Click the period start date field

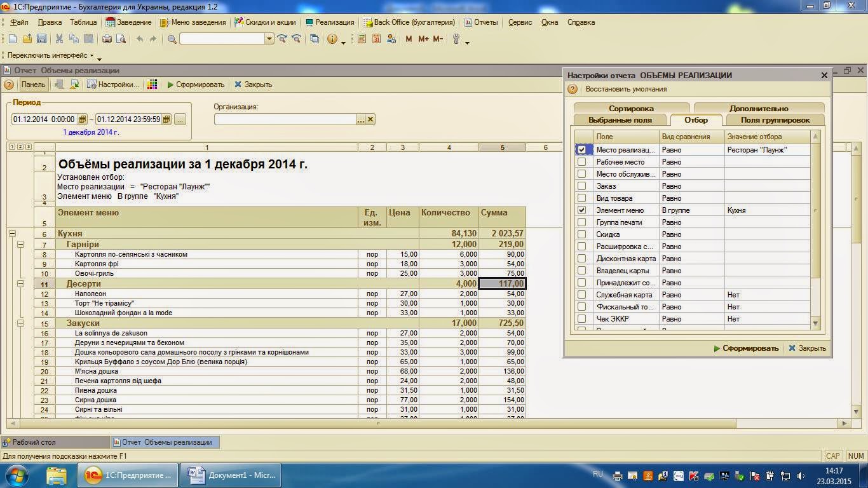coord(44,119)
